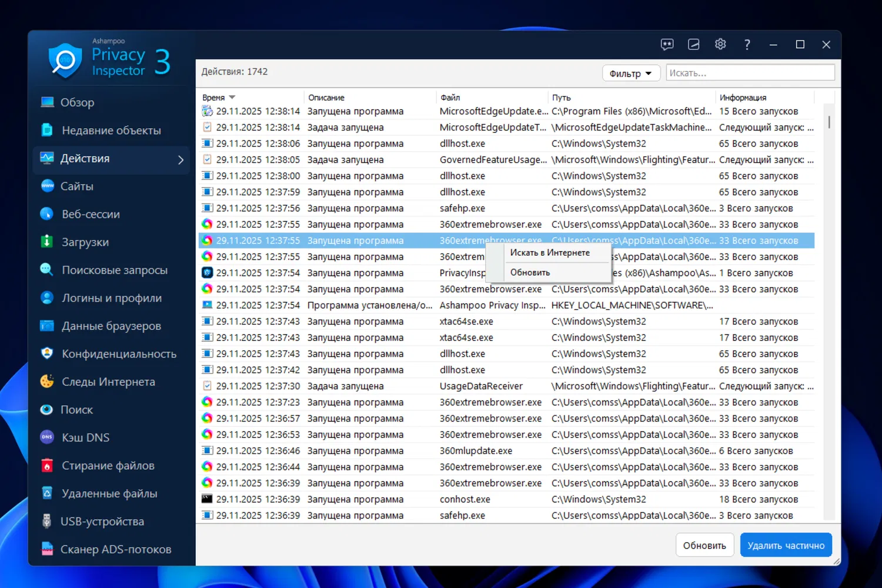Choose Искать в Интернете from context menu
This screenshot has height=588, width=882.
coord(550,253)
